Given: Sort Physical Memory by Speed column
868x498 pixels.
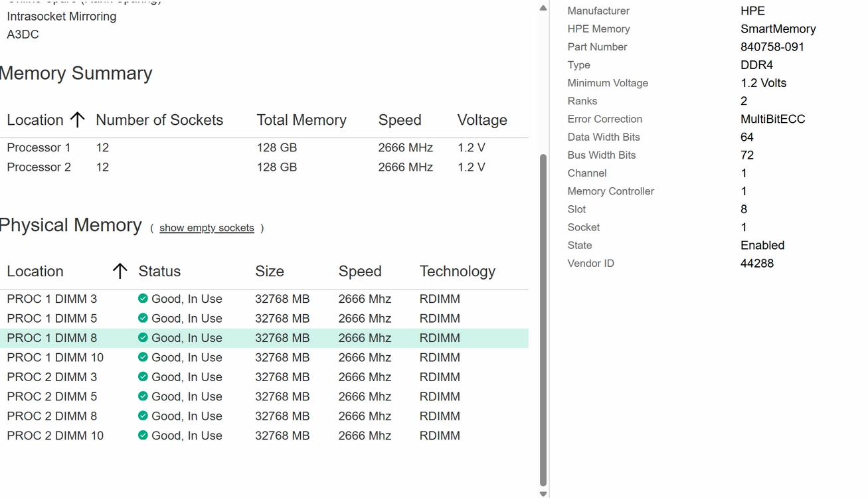Looking at the screenshot, I should [x=360, y=272].
